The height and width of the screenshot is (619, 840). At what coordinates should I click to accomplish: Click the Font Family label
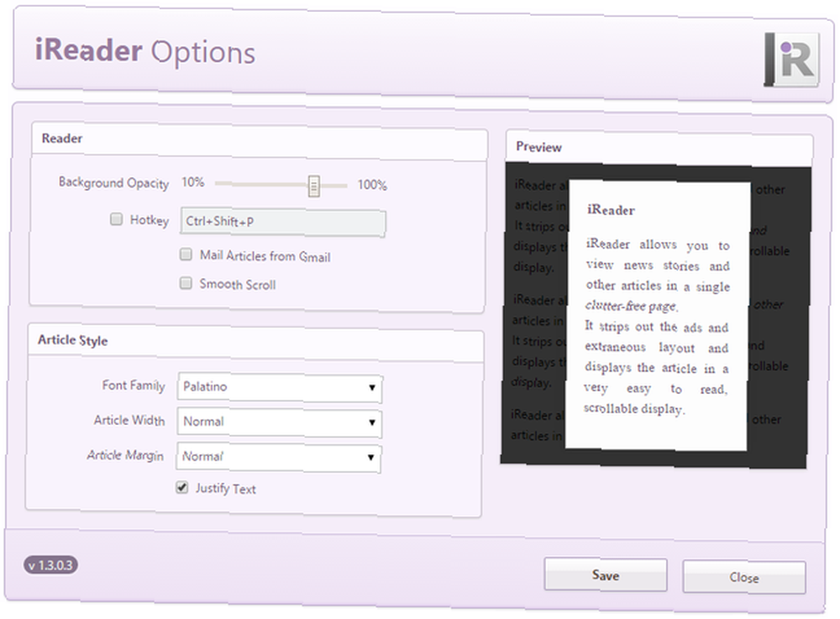click(134, 386)
